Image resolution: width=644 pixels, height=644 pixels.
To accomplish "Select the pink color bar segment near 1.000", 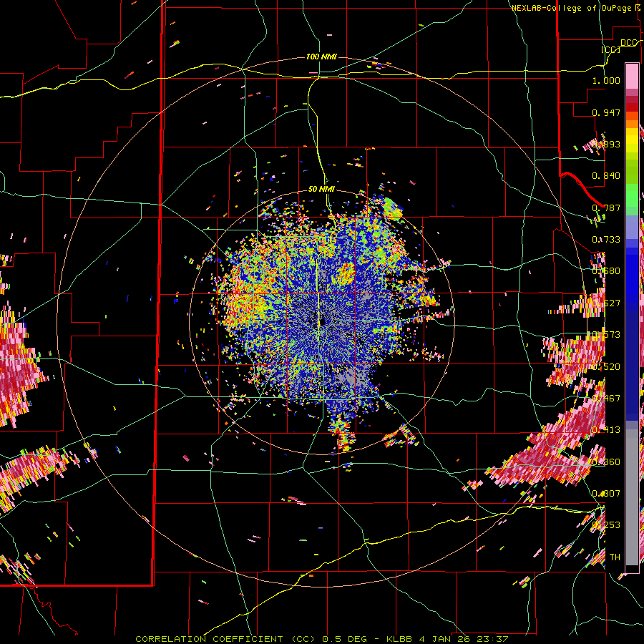I will click(632, 77).
